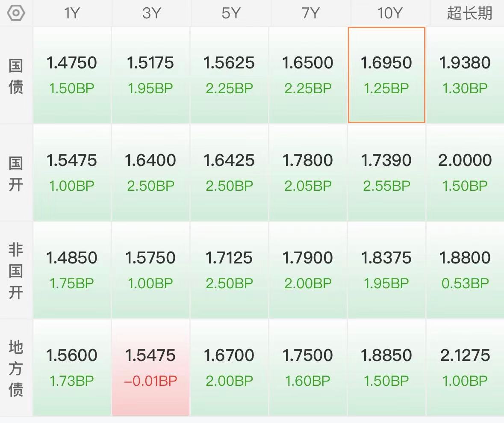Open 地方债 1Y cell showing 1.5600
This screenshot has height=423, width=504.
pyautogui.click(x=72, y=368)
